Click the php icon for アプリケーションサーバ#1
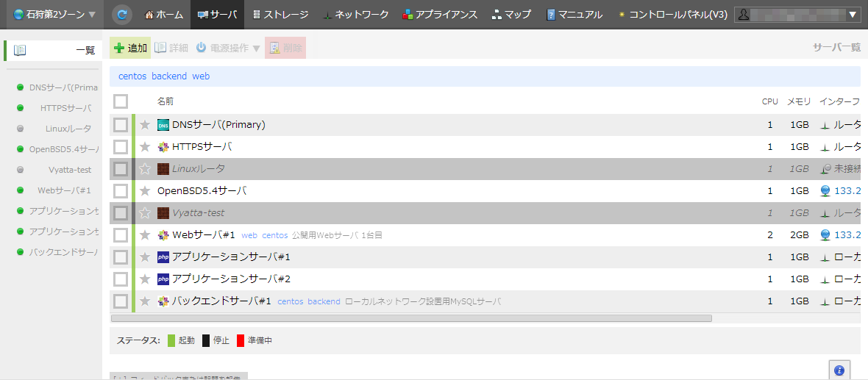Image resolution: width=868 pixels, height=380 pixels. tap(163, 257)
